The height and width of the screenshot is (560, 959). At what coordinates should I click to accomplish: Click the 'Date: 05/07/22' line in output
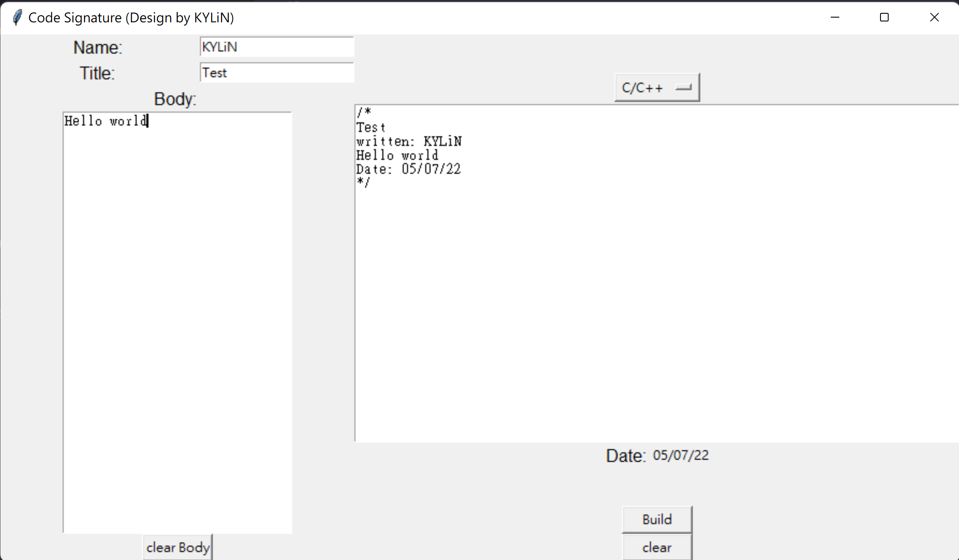tap(408, 169)
